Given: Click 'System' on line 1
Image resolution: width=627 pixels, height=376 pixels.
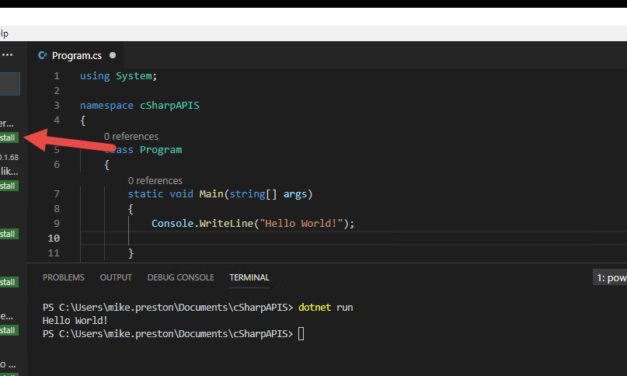Looking at the screenshot, I should pos(134,76).
